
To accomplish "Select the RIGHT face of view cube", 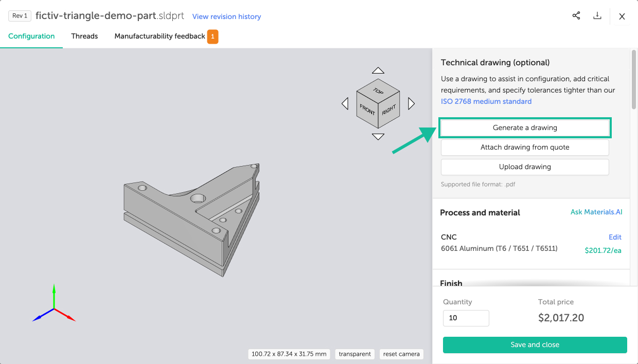I will pos(389,110).
